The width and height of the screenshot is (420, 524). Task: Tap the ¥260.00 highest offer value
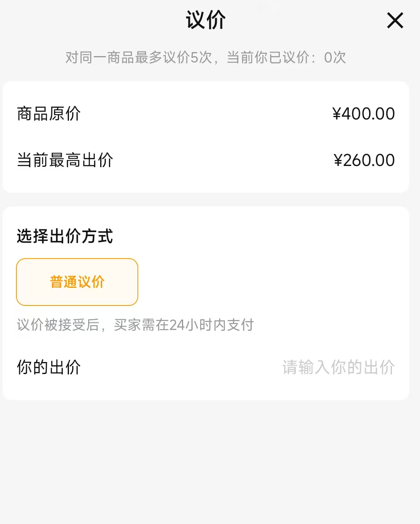tap(364, 160)
